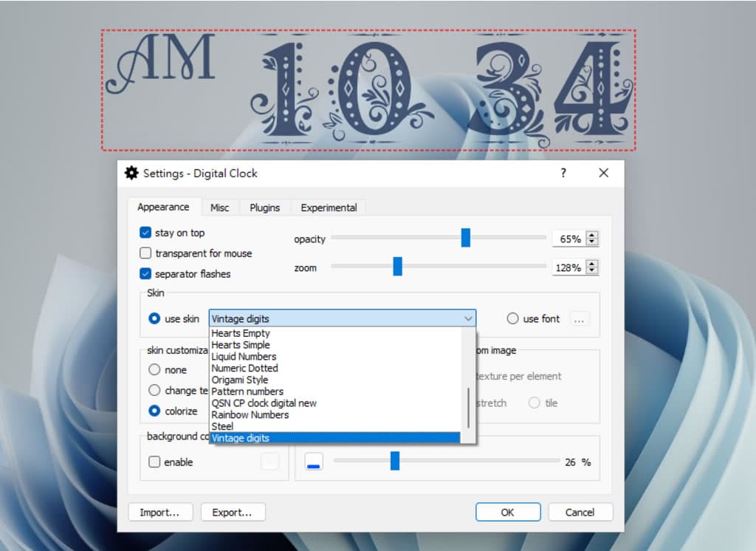Switch to the Appearance tab
The width and height of the screenshot is (756, 551).
coord(163,207)
